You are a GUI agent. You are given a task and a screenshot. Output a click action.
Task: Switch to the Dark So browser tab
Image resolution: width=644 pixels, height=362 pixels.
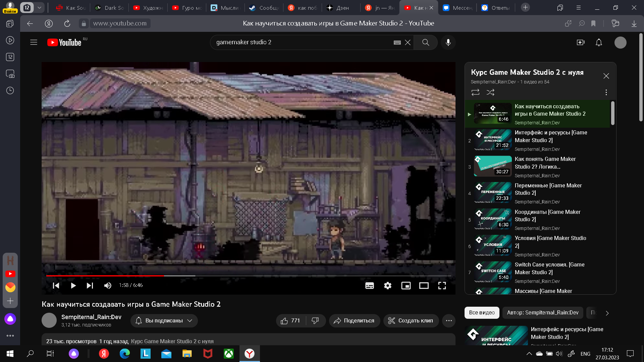pyautogui.click(x=109, y=8)
